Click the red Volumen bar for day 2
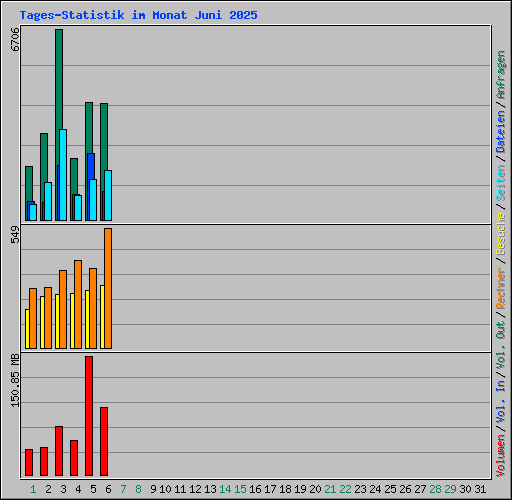Viewport: 512px width, 500px height. tap(44, 461)
